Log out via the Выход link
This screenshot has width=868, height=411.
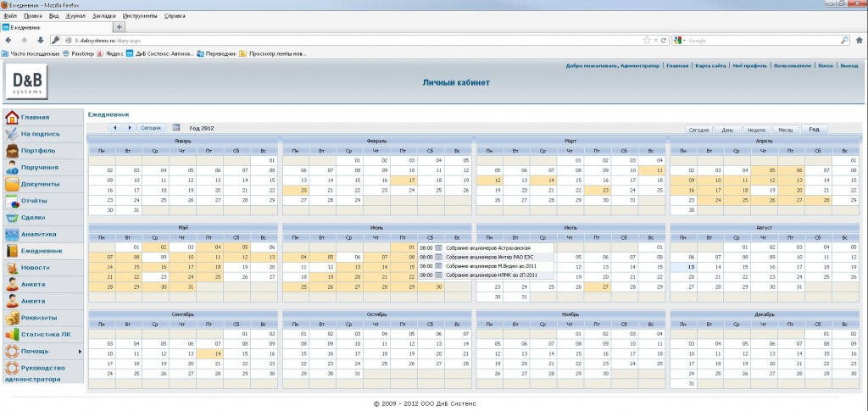coord(849,66)
